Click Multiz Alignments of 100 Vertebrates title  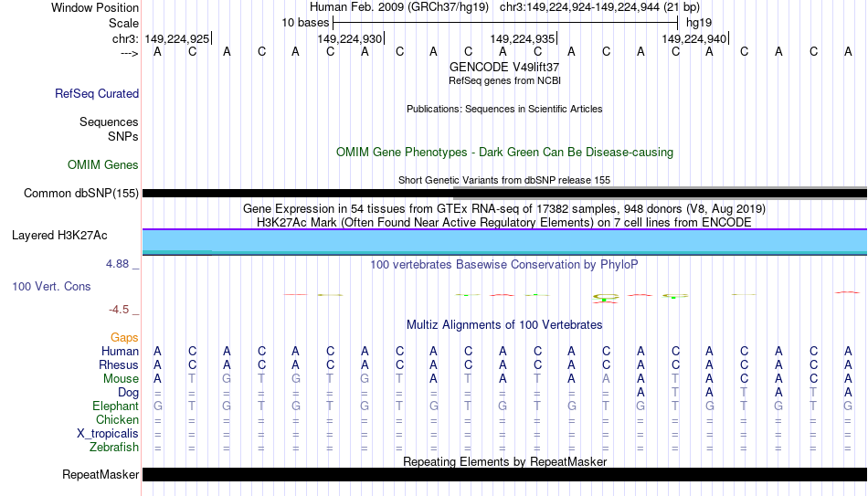pos(504,325)
